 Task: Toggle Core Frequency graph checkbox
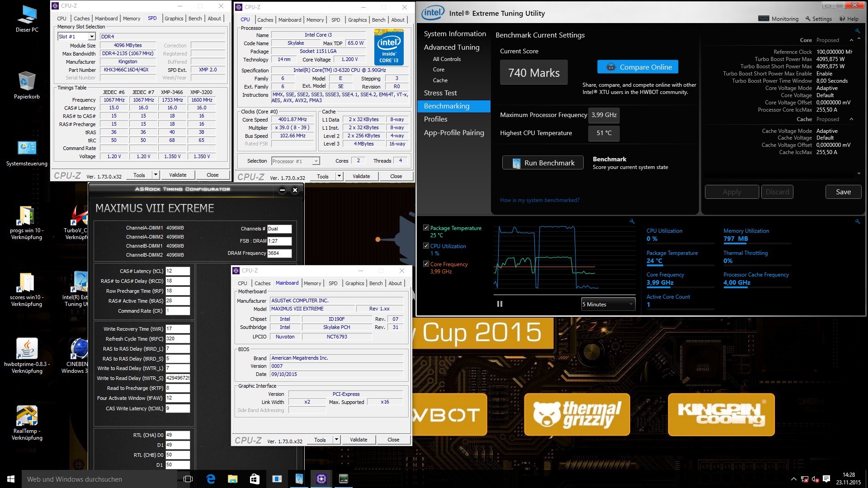pos(426,264)
